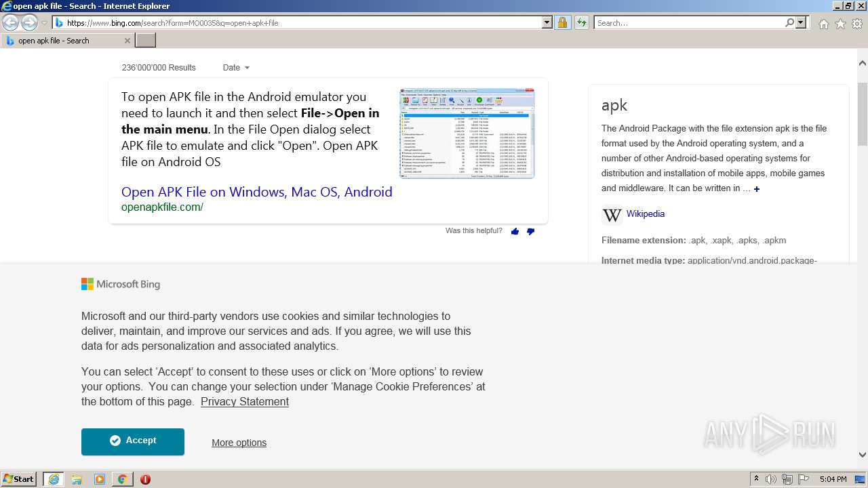This screenshot has width=868, height=488.
Task: Click the volume speaker tray icon
Action: [771, 479]
